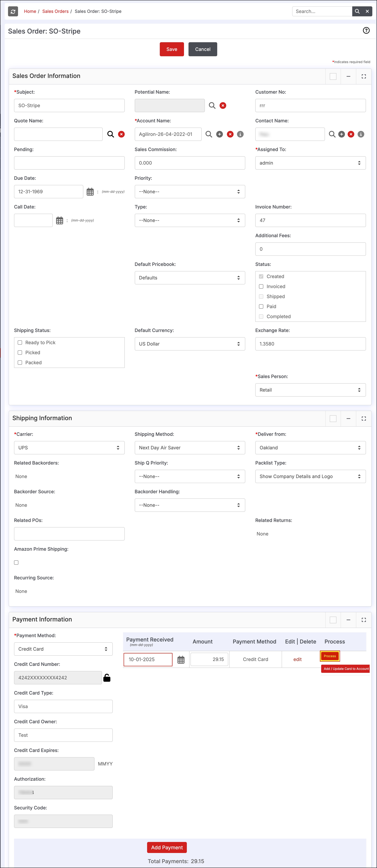Click the unlock icon beside credit card number
Screen dimensions: 377x868
click(x=107, y=678)
